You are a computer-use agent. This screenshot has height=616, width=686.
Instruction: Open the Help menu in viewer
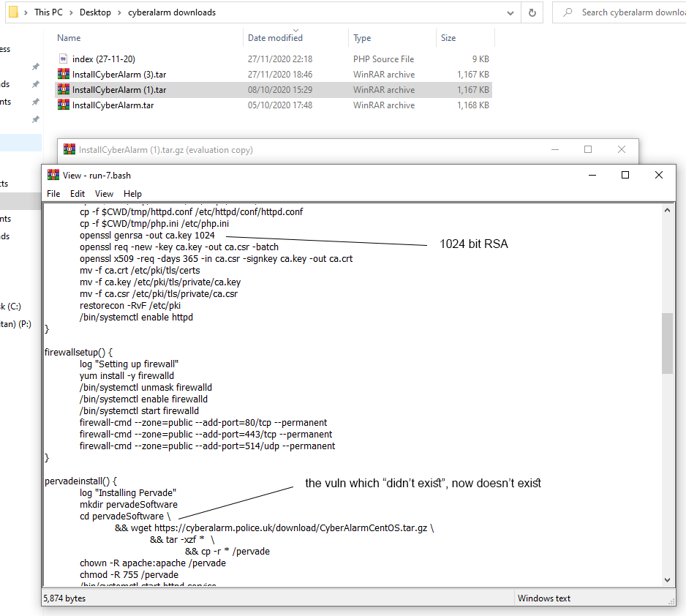pyautogui.click(x=132, y=194)
